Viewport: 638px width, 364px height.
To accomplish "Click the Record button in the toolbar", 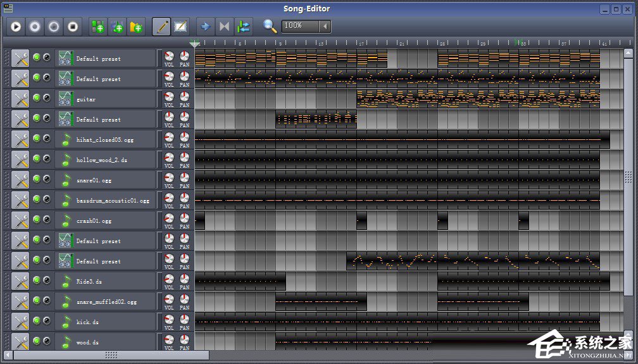I will 35,27.
